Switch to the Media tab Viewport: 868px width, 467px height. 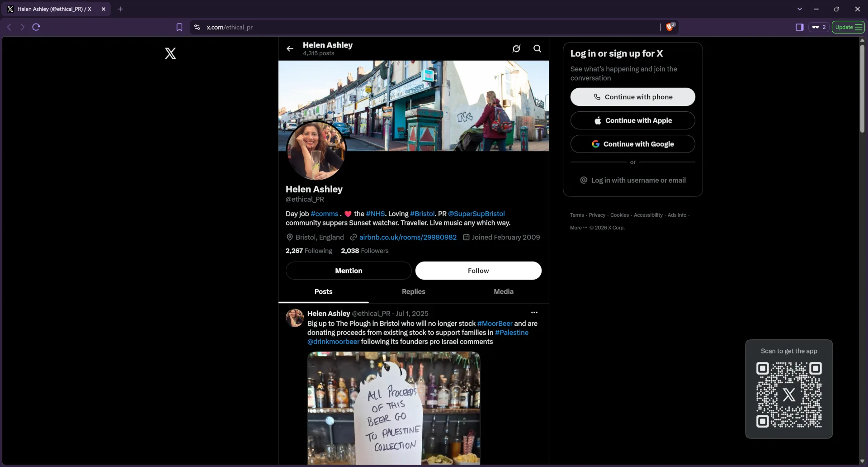503,291
